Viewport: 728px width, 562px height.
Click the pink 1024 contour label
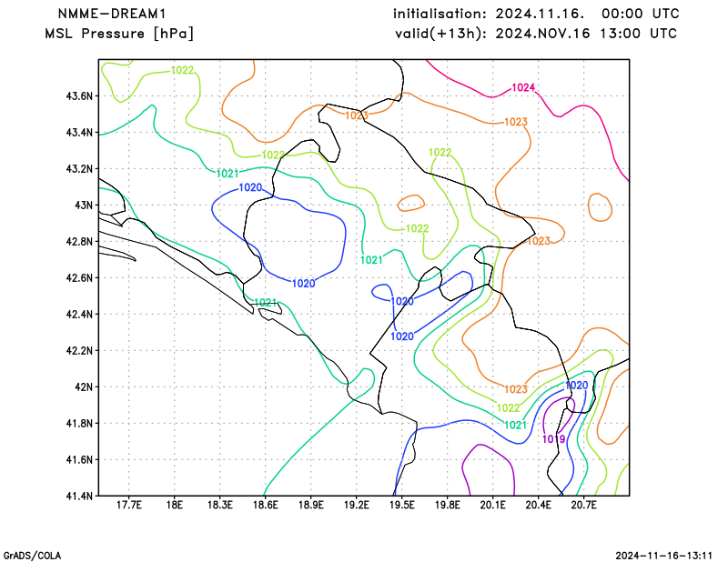tap(523, 87)
